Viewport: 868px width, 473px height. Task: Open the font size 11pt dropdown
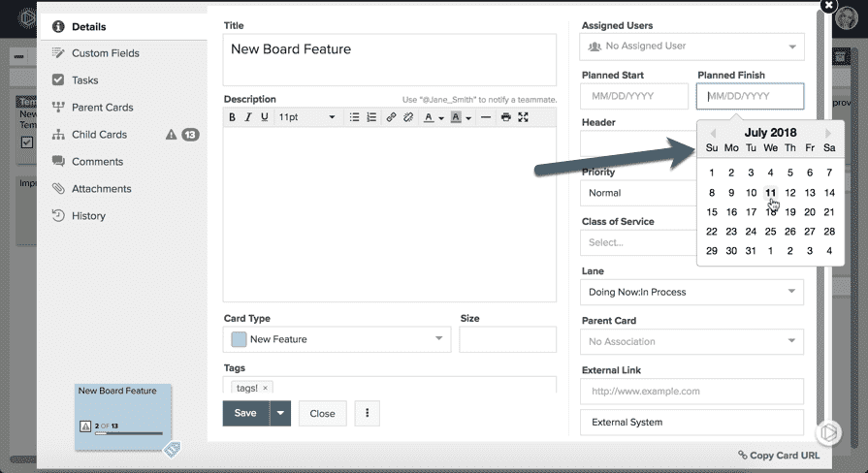coord(305,117)
